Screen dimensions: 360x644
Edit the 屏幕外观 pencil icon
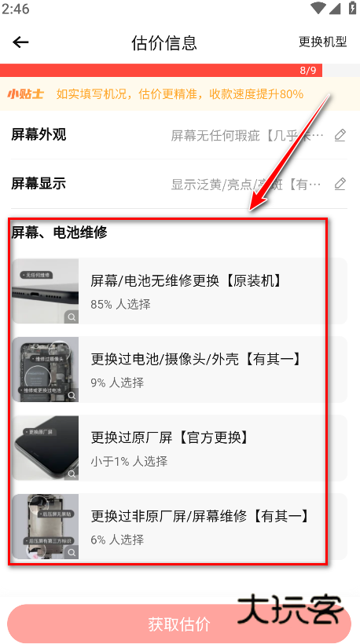340,135
